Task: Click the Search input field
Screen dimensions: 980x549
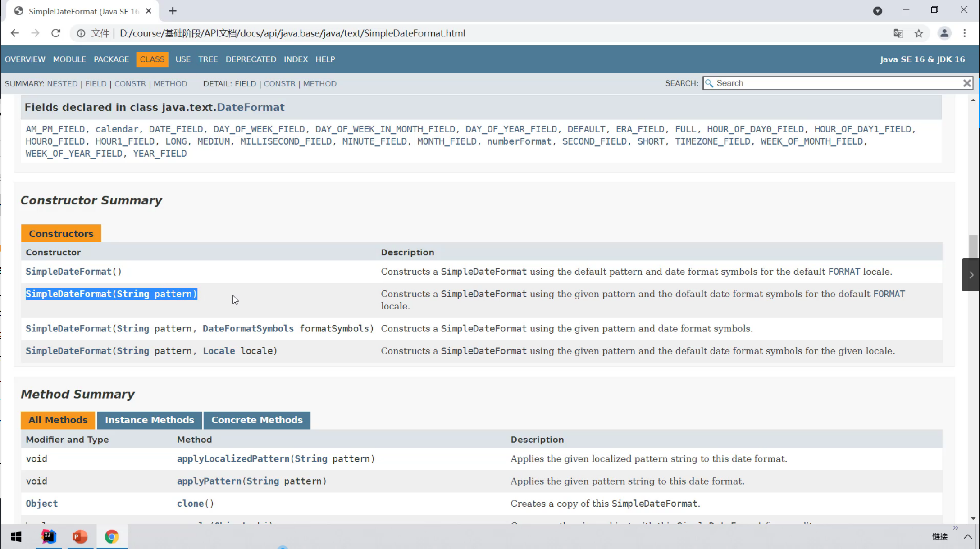Action: click(834, 83)
